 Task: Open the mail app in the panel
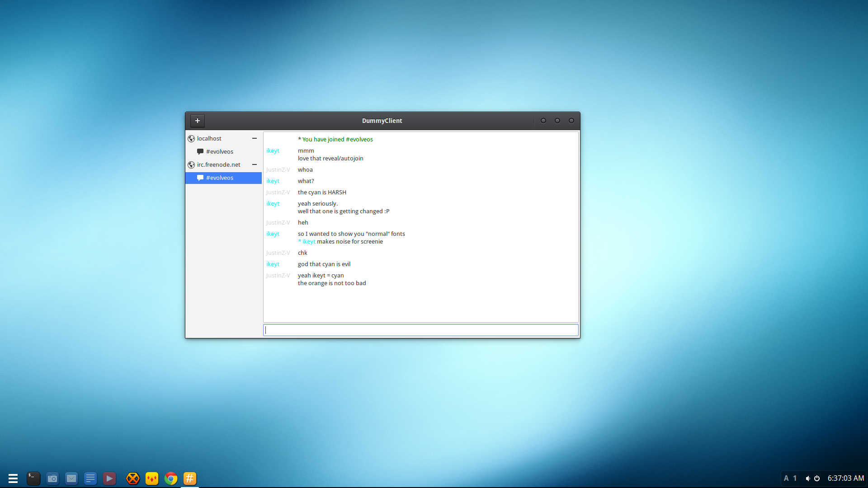point(71,478)
